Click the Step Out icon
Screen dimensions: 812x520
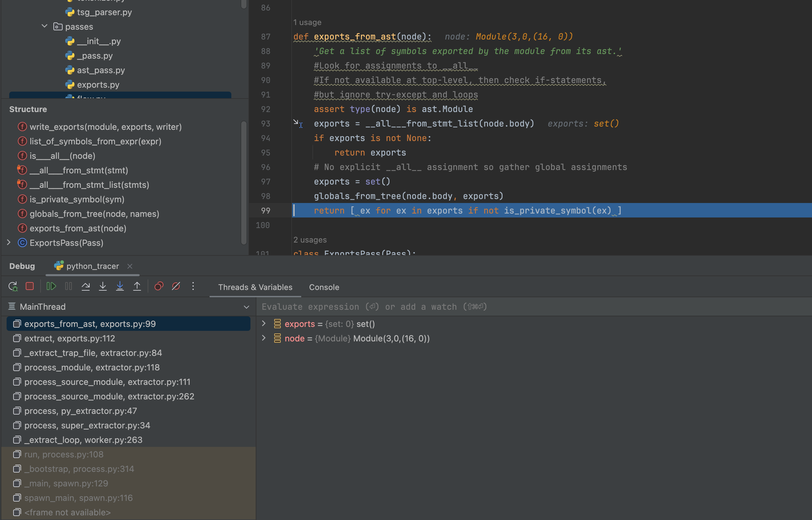(137, 286)
